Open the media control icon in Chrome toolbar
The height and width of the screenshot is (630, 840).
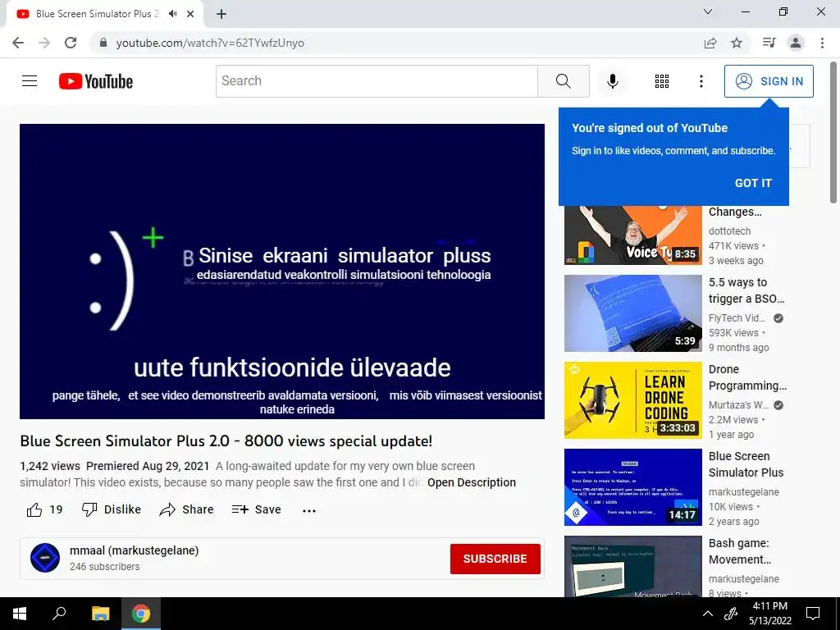769,43
